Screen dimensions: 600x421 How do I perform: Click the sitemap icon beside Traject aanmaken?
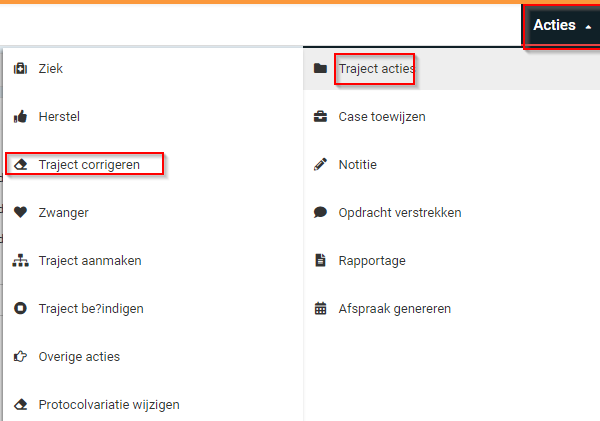click(x=20, y=261)
